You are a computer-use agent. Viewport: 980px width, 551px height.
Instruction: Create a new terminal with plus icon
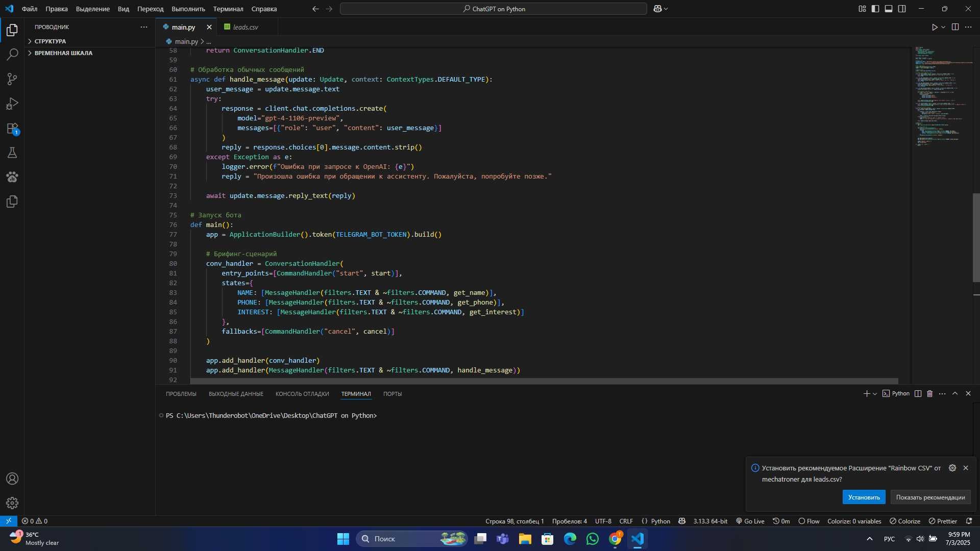tap(866, 393)
